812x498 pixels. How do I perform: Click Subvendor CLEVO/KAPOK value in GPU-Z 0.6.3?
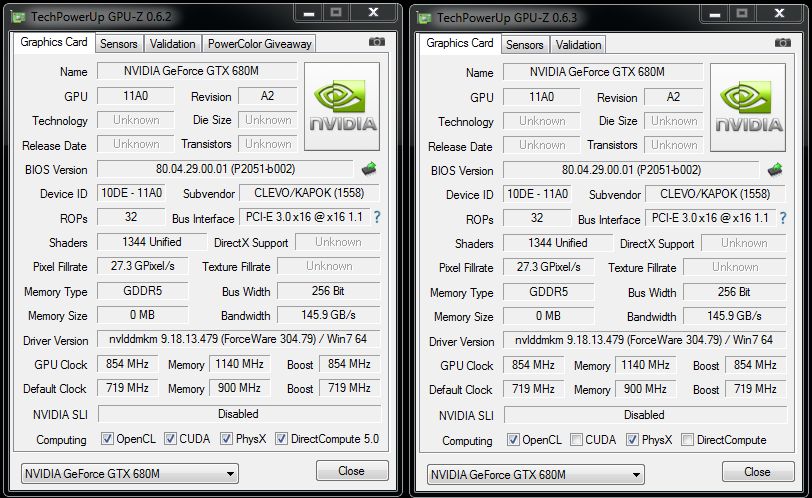point(715,194)
